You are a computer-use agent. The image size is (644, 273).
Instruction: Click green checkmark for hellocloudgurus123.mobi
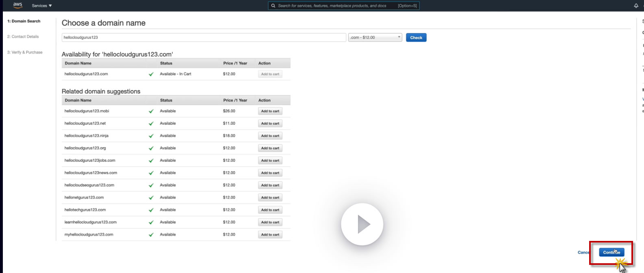point(151,111)
